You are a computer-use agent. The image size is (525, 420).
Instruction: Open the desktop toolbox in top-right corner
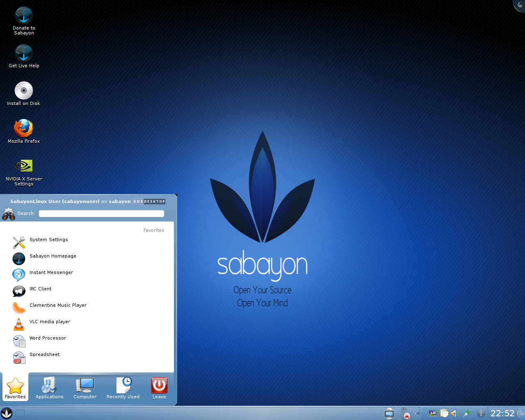(x=520, y=5)
